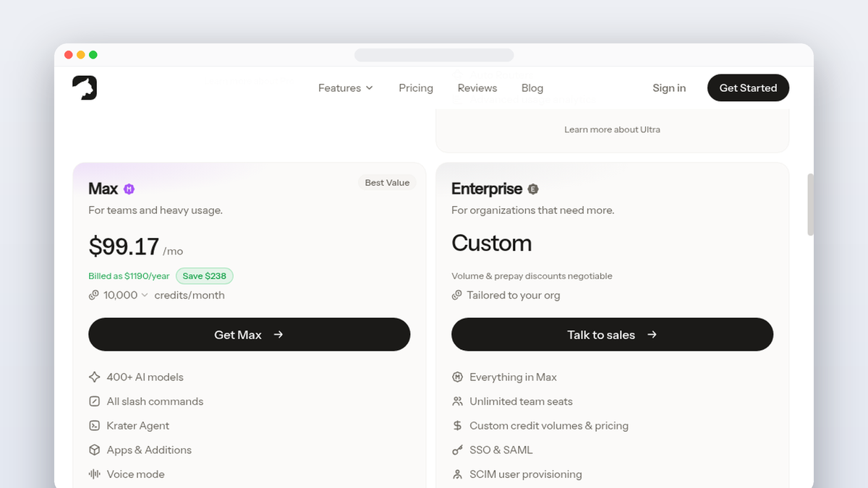
Task: Click the slash icon beside All slash commands
Action: [94, 401]
